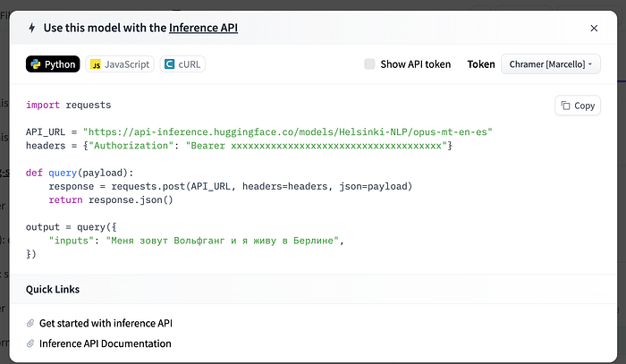
Task: Click the cURL logo icon
Action: pos(169,64)
